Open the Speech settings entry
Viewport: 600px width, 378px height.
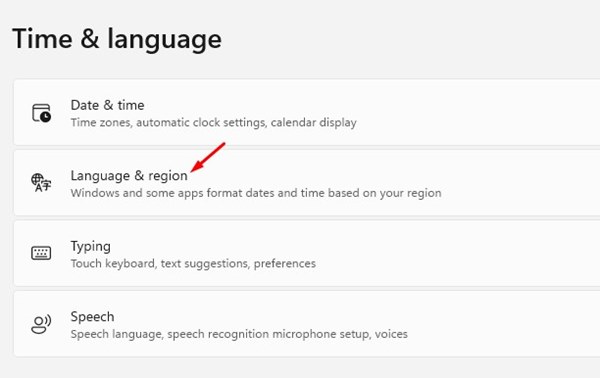pos(307,324)
